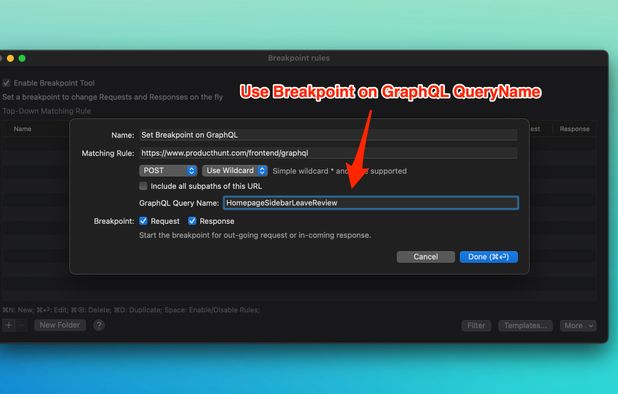Uncheck the Response breakpoint checkbox
Viewport: 618px width, 394px height.
pyautogui.click(x=192, y=221)
